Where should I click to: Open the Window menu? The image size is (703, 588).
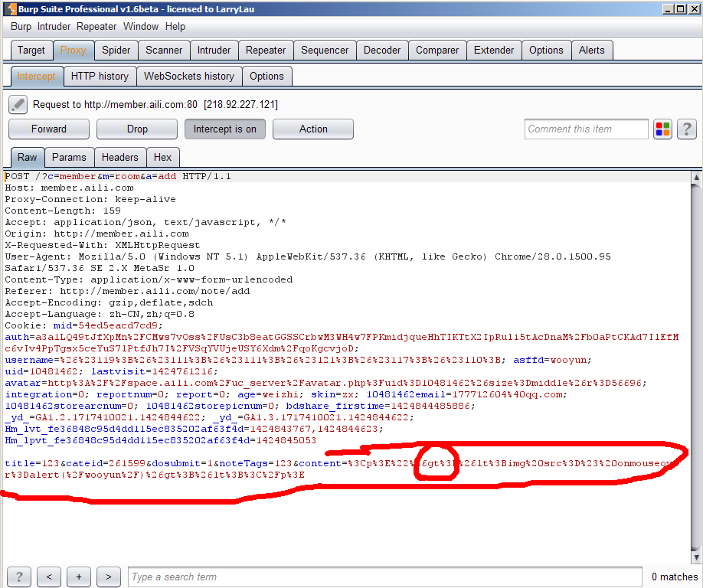(141, 27)
